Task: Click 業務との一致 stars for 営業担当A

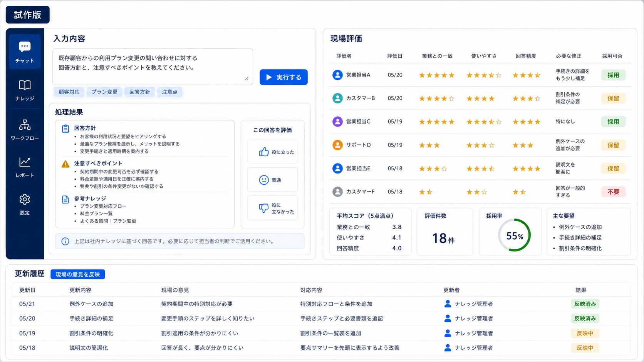Action: [x=437, y=75]
